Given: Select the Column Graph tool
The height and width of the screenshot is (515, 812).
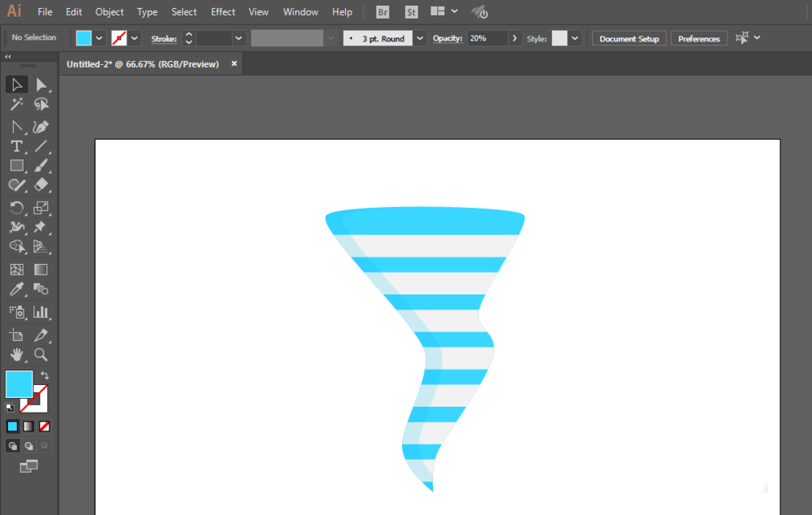Looking at the screenshot, I should click(x=41, y=312).
